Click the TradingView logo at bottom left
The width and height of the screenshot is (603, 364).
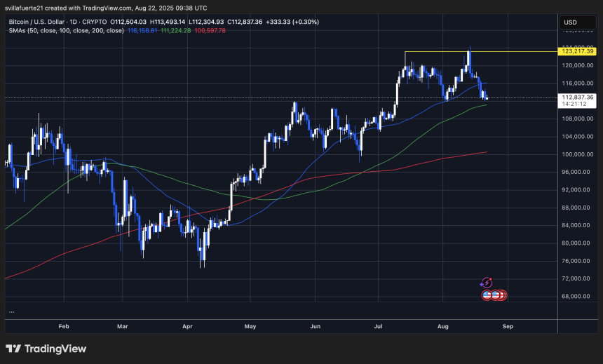click(x=46, y=349)
